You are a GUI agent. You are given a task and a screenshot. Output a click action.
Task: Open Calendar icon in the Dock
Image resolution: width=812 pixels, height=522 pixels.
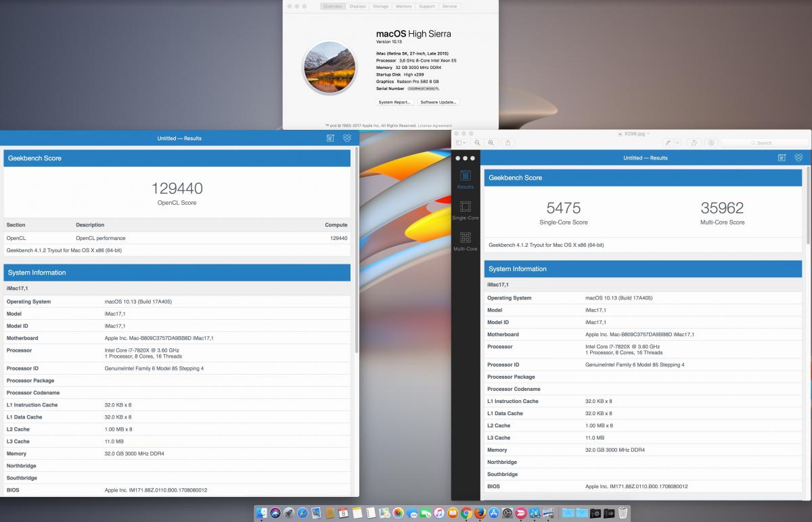pos(343,513)
